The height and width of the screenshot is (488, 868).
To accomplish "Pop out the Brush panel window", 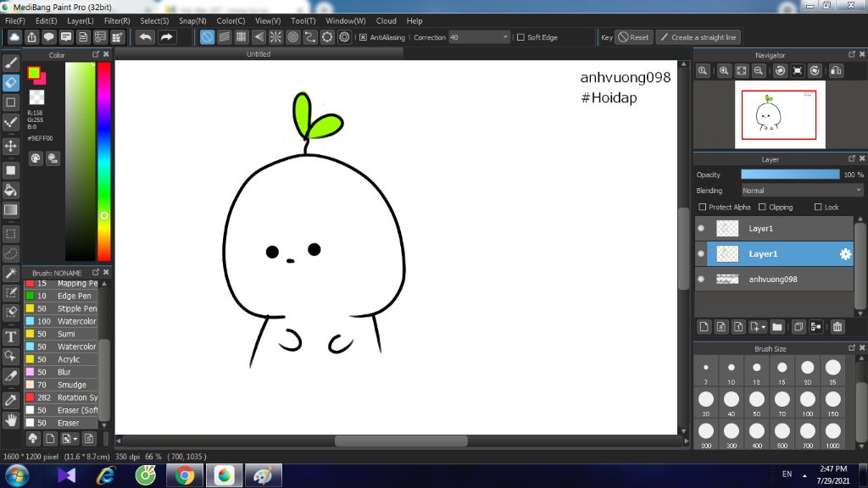I will 96,272.
